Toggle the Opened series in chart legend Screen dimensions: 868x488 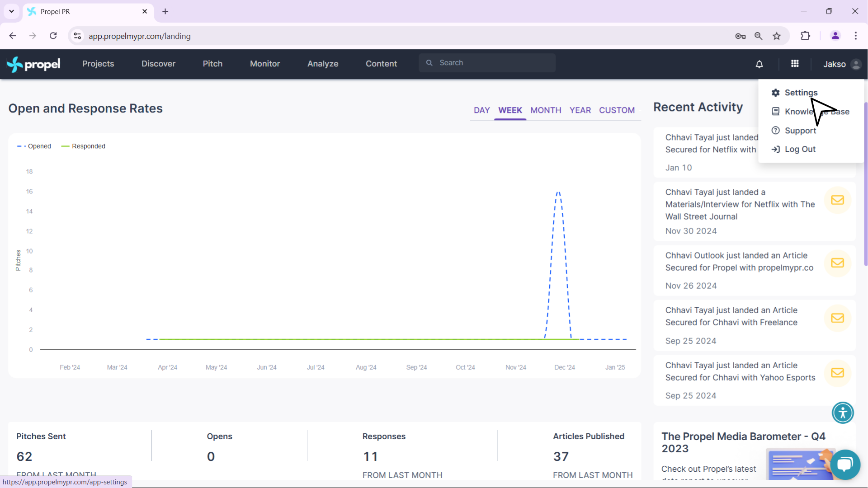tap(34, 146)
